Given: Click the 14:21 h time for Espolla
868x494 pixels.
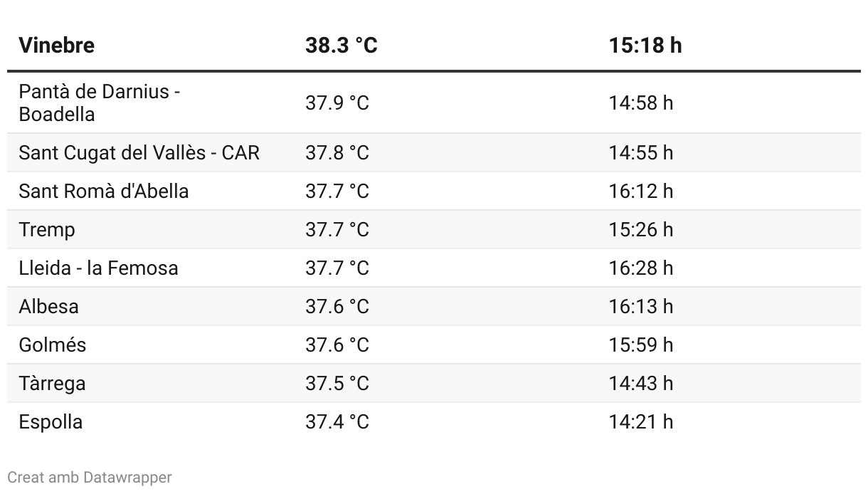Looking at the screenshot, I should 640,421.
